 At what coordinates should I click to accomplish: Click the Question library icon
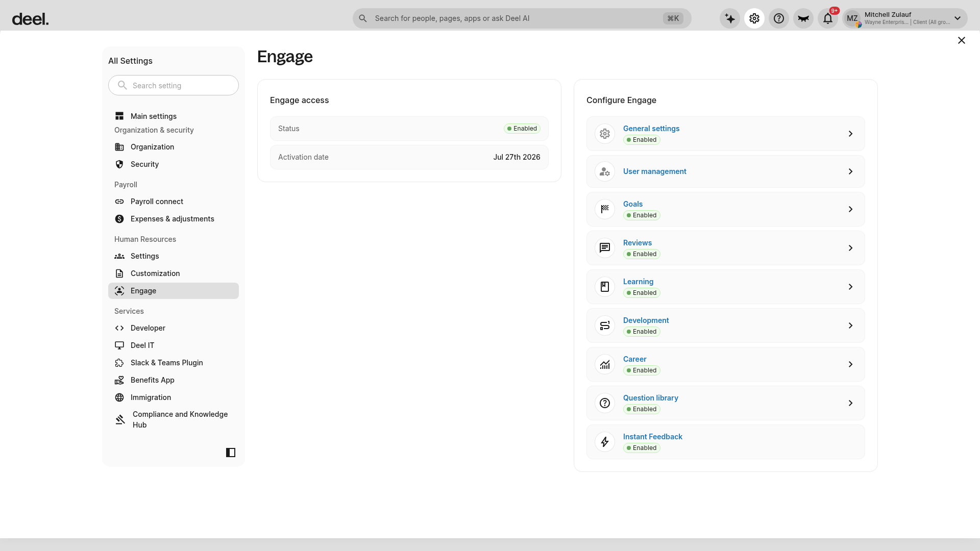pyautogui.click(x=605, y=403)
